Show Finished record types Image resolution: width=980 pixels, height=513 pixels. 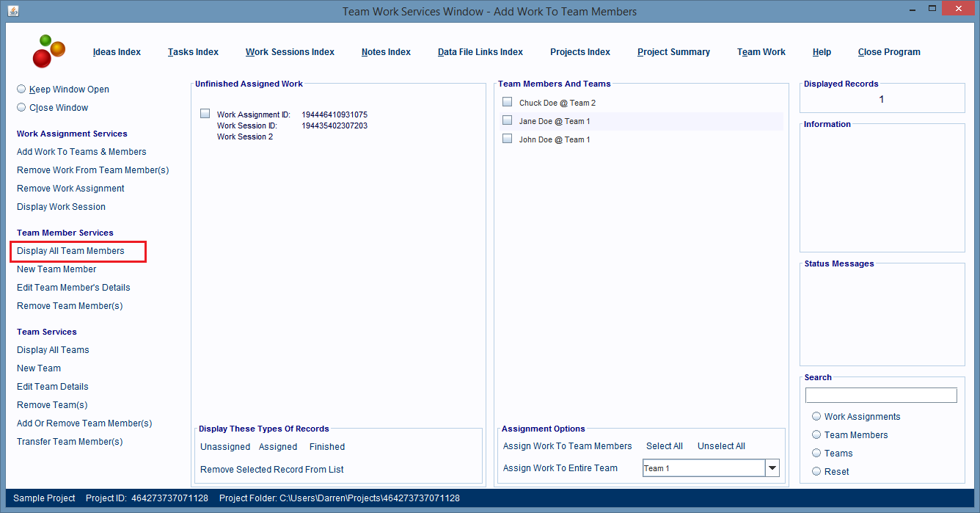[326, 447]
